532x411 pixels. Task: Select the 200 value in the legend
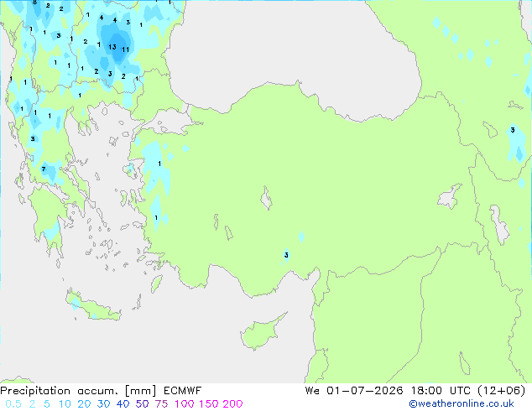click(x=232, y=404)
